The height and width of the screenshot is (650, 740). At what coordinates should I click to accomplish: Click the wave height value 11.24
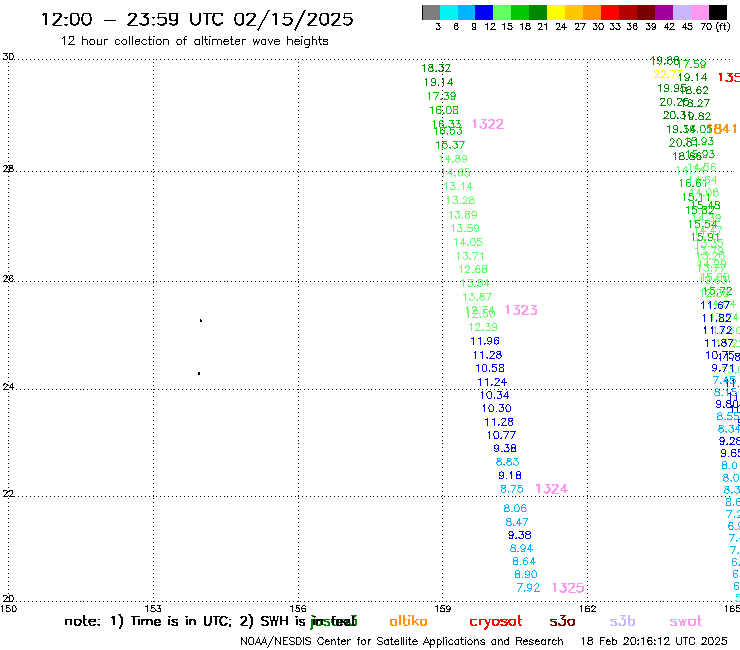[492, 382]
